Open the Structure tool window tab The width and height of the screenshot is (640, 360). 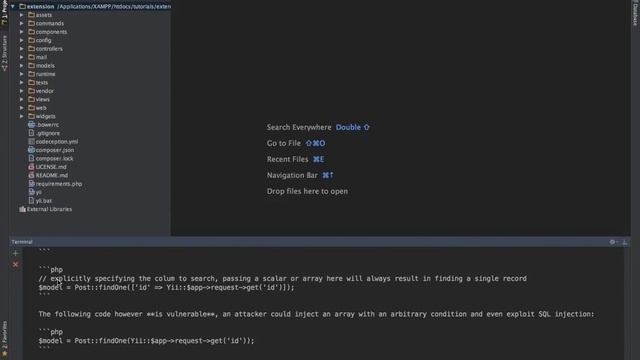click(4, 53)
